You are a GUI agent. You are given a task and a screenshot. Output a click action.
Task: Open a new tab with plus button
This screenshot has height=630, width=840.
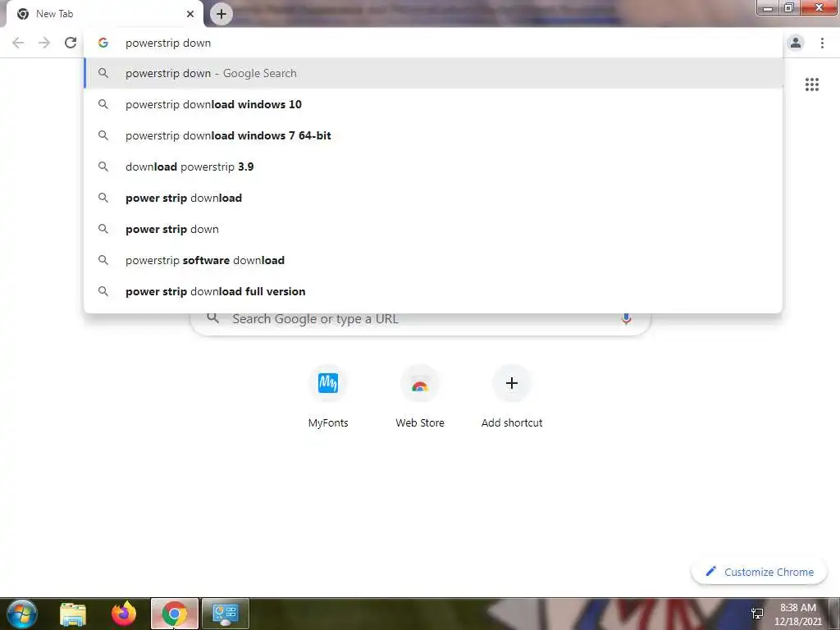click(221, 14)
